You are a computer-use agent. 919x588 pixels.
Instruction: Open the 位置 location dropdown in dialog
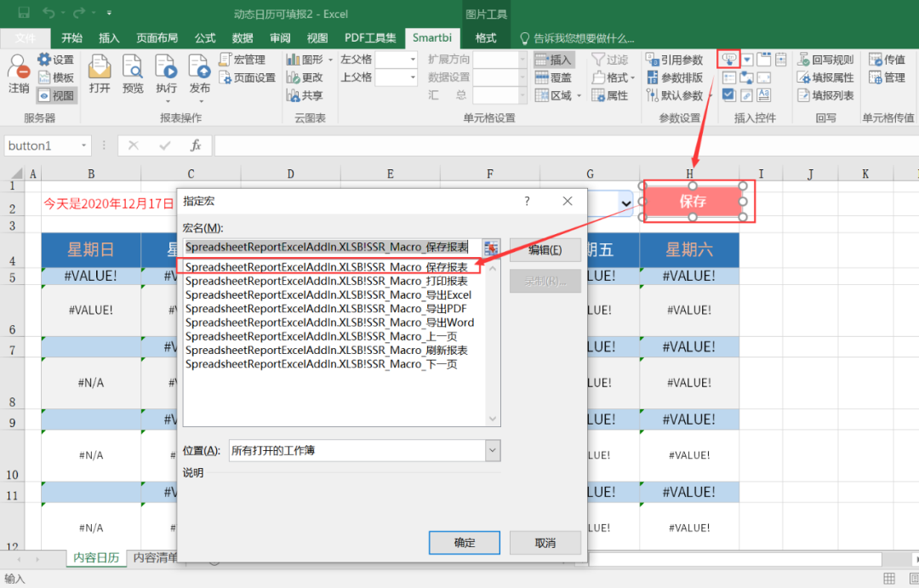pyautogui.click(x=493, y=450)
